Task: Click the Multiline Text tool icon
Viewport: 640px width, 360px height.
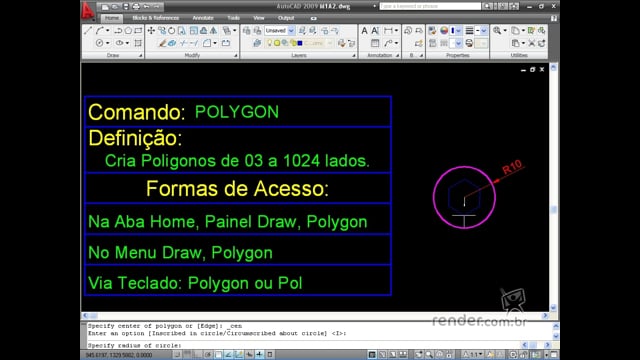Action: click(x=364, y=31)
